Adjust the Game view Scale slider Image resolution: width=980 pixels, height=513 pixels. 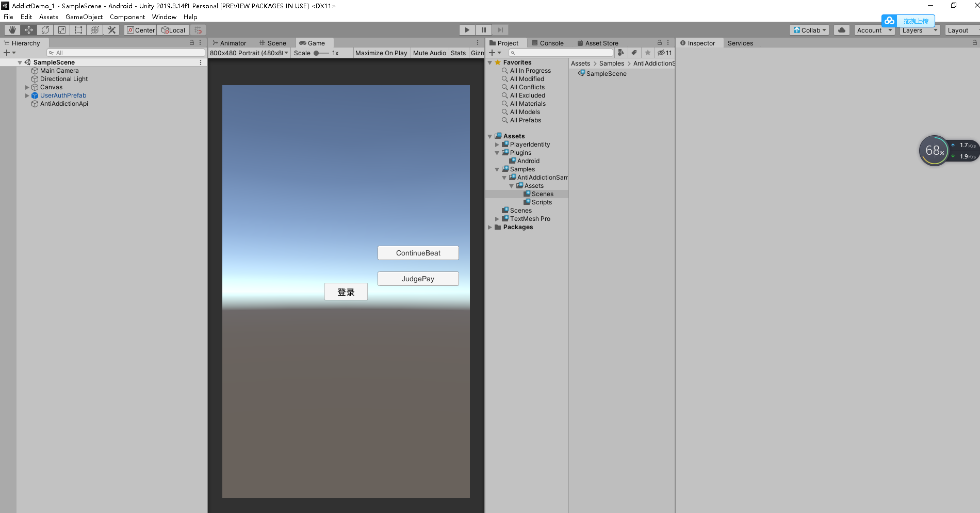pos(321,53)
